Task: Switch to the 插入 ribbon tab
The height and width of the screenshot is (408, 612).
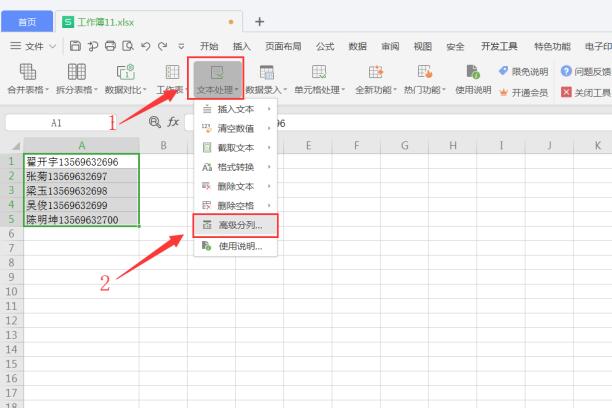Action: click(x=242, y=46)
